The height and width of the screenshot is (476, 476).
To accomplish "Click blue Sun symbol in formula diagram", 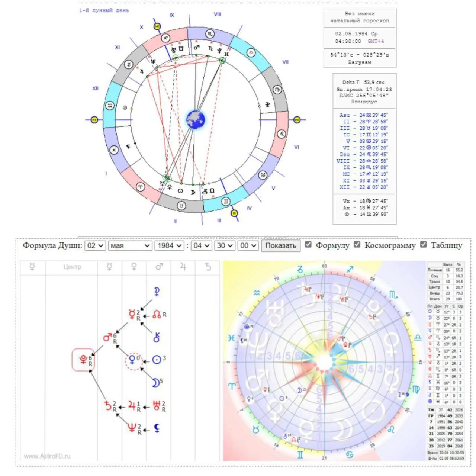I will pyautogui.click(x=157, y=360).
